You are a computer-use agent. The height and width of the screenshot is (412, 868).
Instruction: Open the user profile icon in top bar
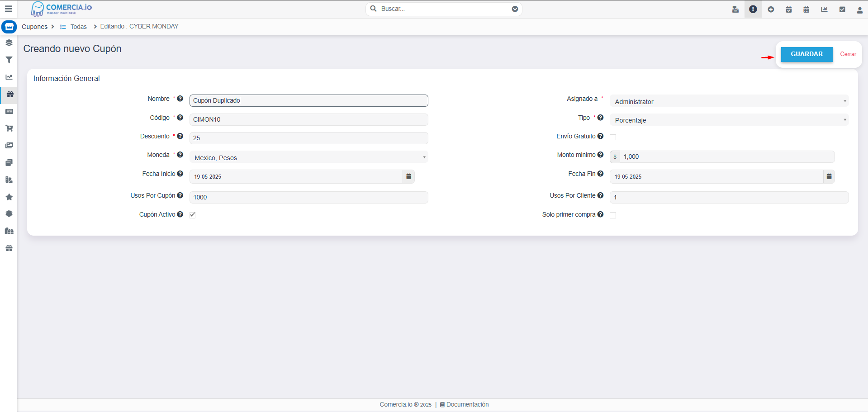[860, 9]
